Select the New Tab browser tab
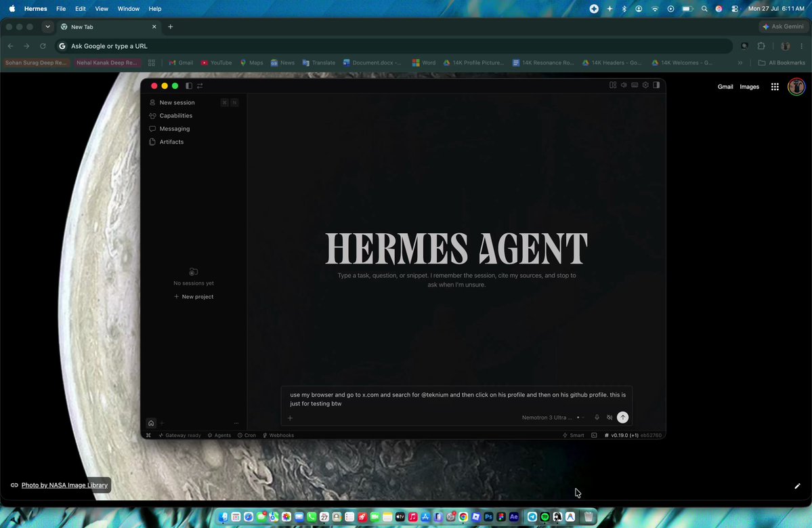Image resolution: width=812 pixels, height=528 pixels. 109,27
